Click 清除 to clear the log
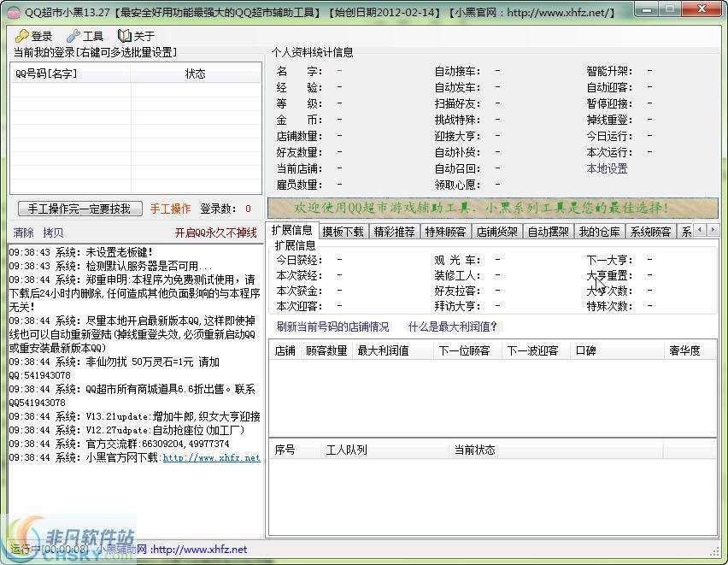 (x=23, y=232)
